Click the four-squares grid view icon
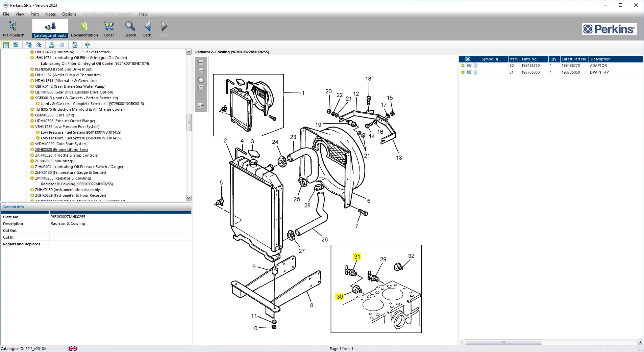 point(201,80)
